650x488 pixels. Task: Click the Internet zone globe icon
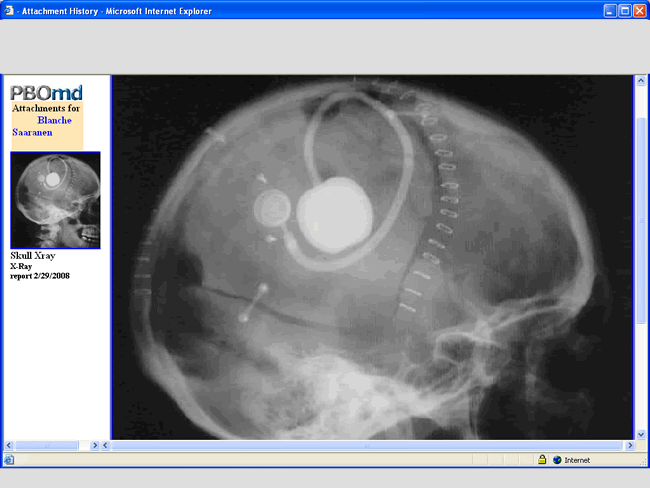click(557, 460)
